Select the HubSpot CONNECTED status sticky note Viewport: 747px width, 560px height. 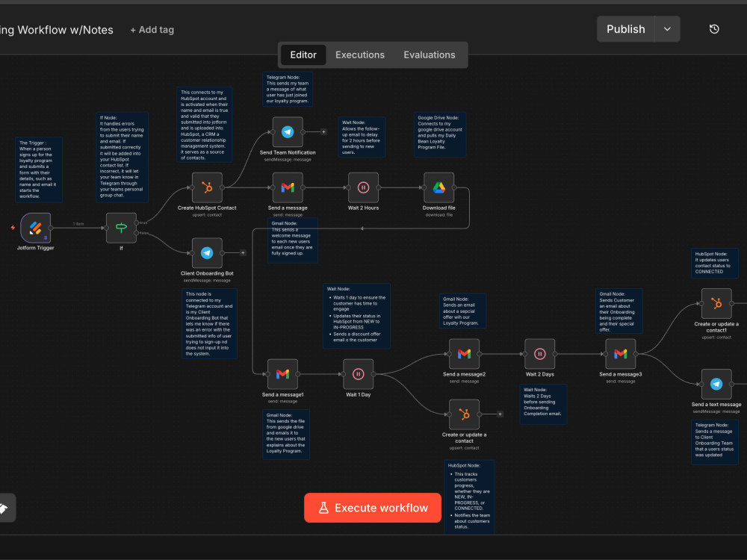pyautogui.click(x=715, y=263)
